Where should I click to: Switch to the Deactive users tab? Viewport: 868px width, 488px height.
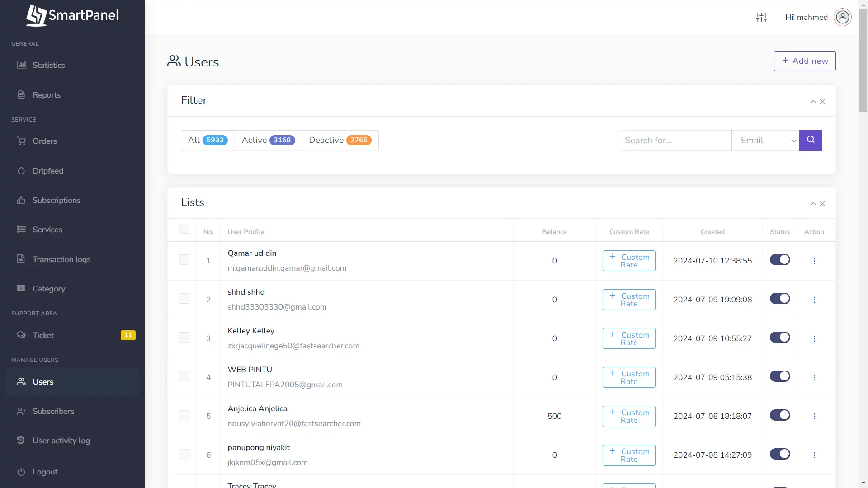[x=340, y=140]
